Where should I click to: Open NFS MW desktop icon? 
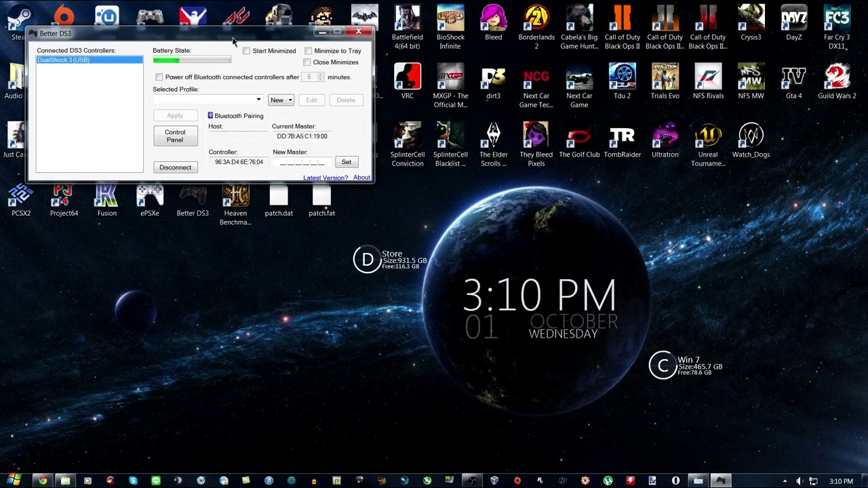click(751, 82)
